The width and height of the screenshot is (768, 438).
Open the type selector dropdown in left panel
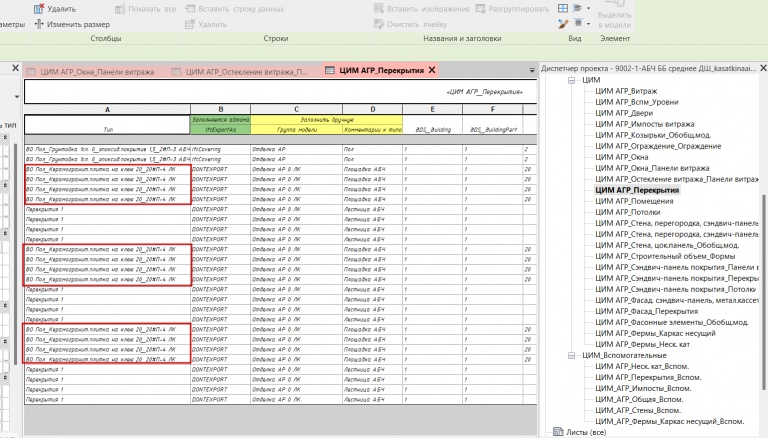16,97
